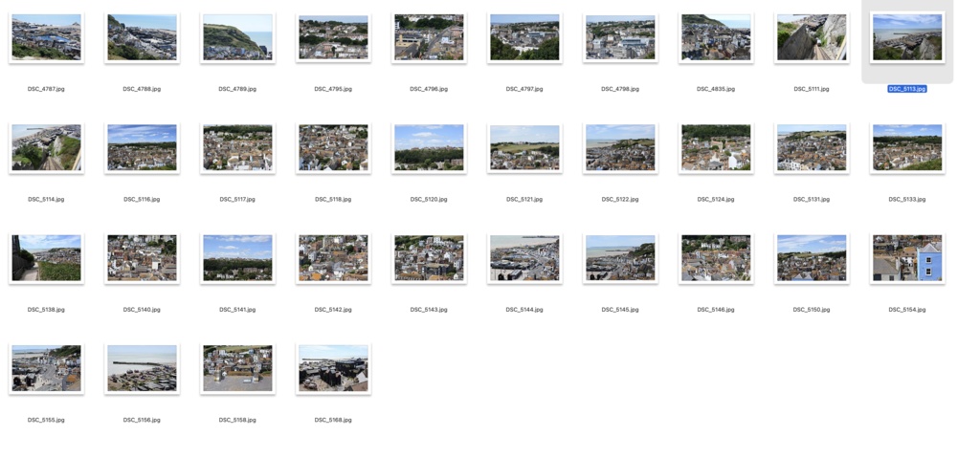
Task: Select the DSC_4798.jpg thumbnail
Action: coord(620,37)
